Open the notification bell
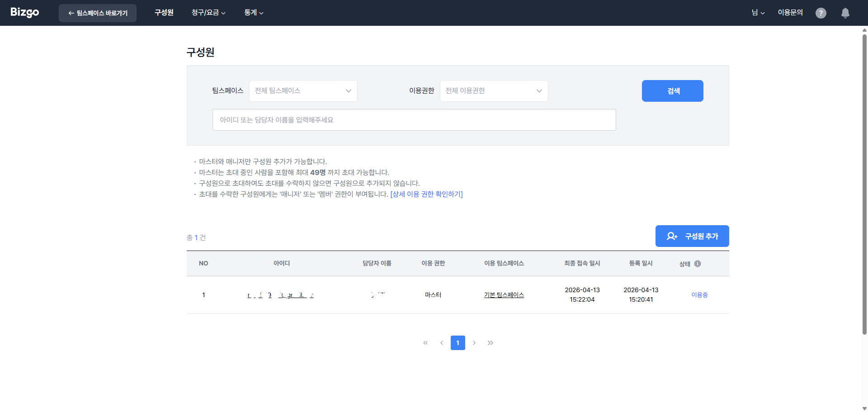 845,13
